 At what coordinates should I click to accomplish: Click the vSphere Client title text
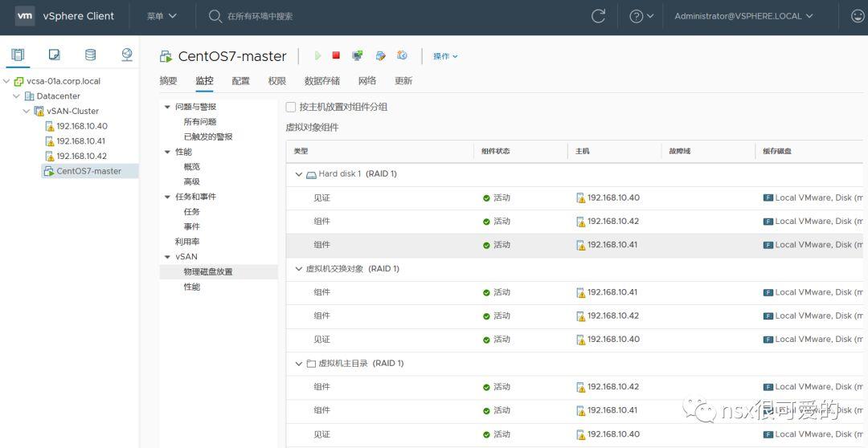coord(79,16)
